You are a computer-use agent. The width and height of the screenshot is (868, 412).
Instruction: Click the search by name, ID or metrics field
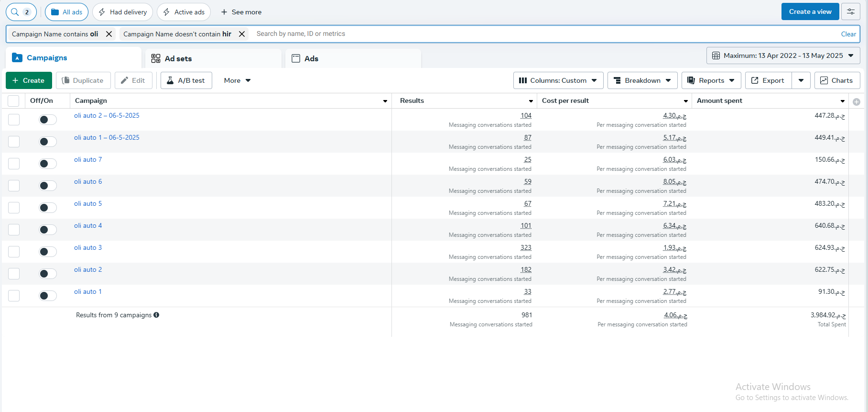click(x=545, y=34)
